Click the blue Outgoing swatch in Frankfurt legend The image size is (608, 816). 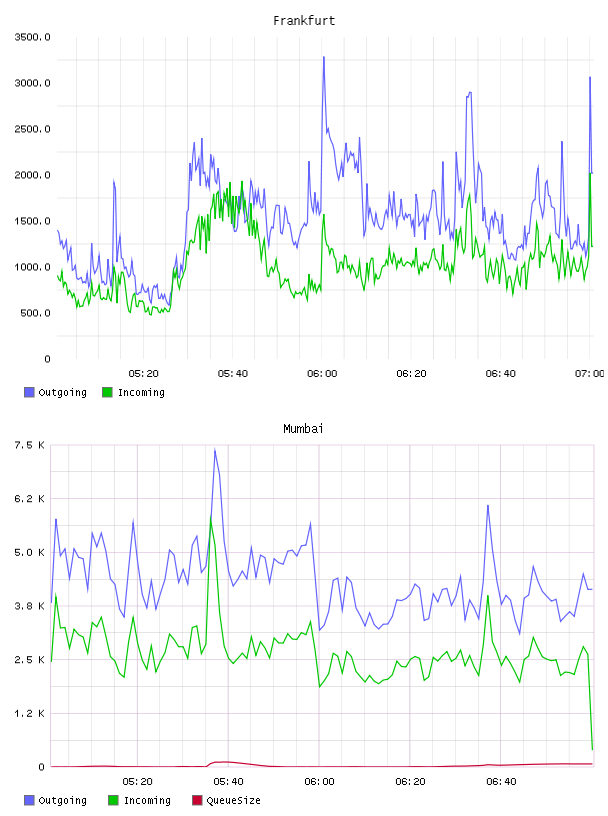click(x=29, y=392)
